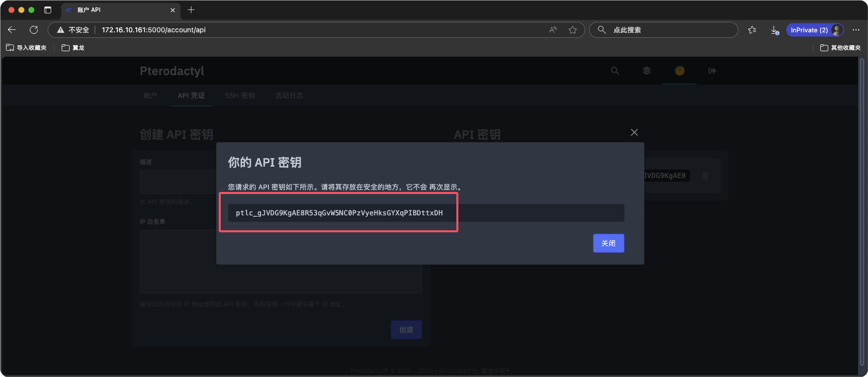
Task: Switch to the 帐户 tab
Action: [x=150, y=95]
